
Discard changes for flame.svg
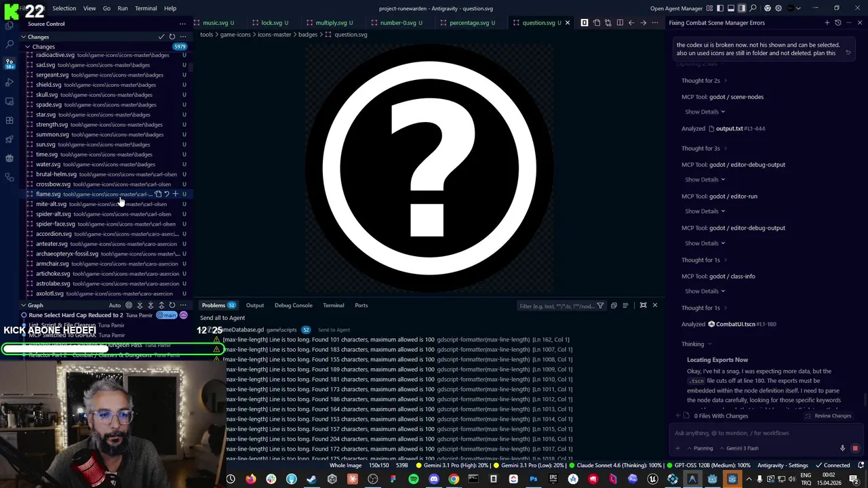[x=167, y=194]
